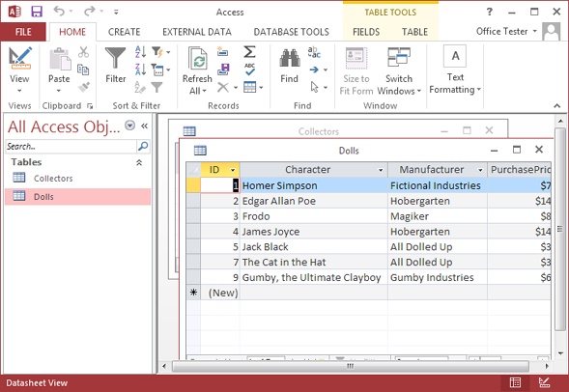This screenshot has height=392, width=569.
Task: Select Dolls table in navigation pane
Action: click(x=77, y=197)
